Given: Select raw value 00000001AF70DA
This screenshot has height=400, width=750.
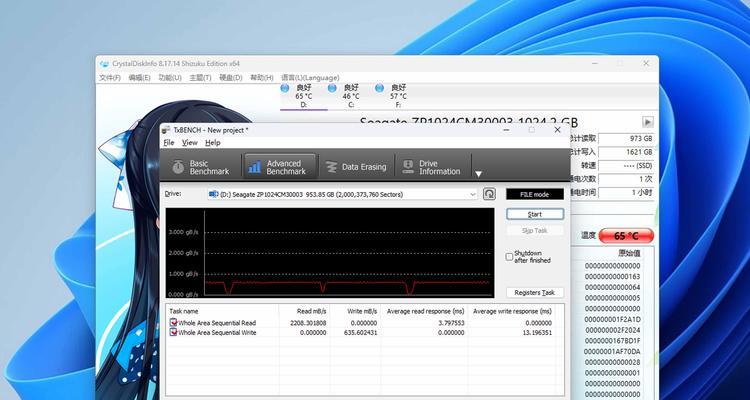Looking at the screenshot, I should pos(612,352).
